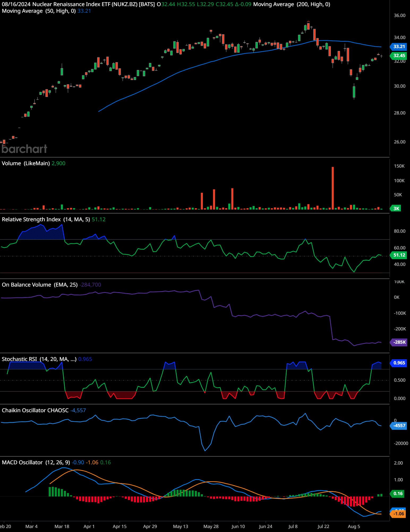
Task: Click the Apr 29 date label
Action: coord(150,526)
